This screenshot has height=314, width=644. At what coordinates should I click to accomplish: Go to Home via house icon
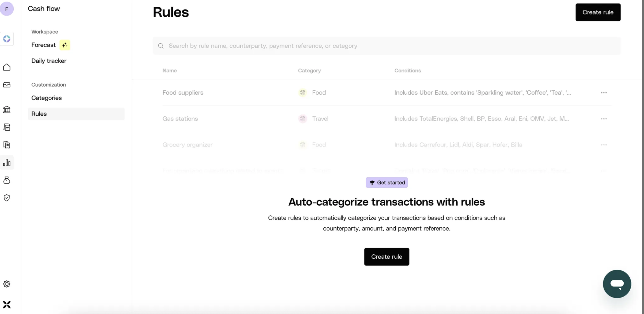(x=7, y=67)
